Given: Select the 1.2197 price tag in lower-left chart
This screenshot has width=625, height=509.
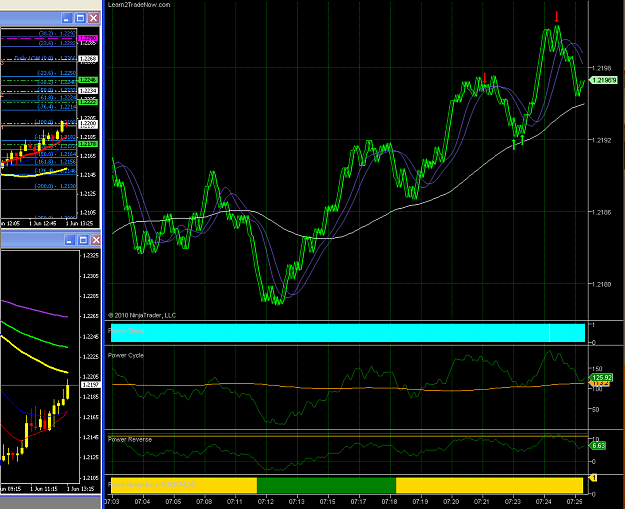Looking at the screenshot, I should click(x=90, y=385).
